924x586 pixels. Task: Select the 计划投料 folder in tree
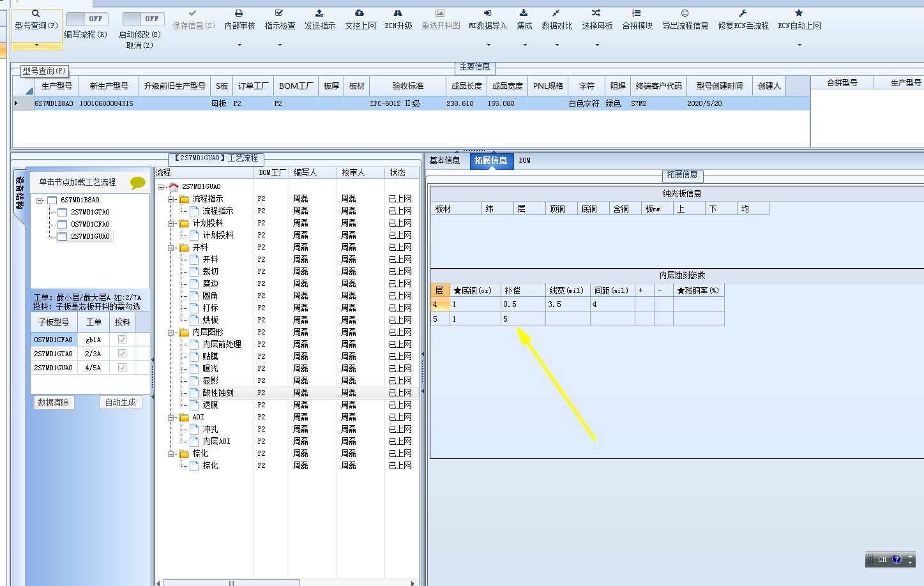(x=208, y=223)
